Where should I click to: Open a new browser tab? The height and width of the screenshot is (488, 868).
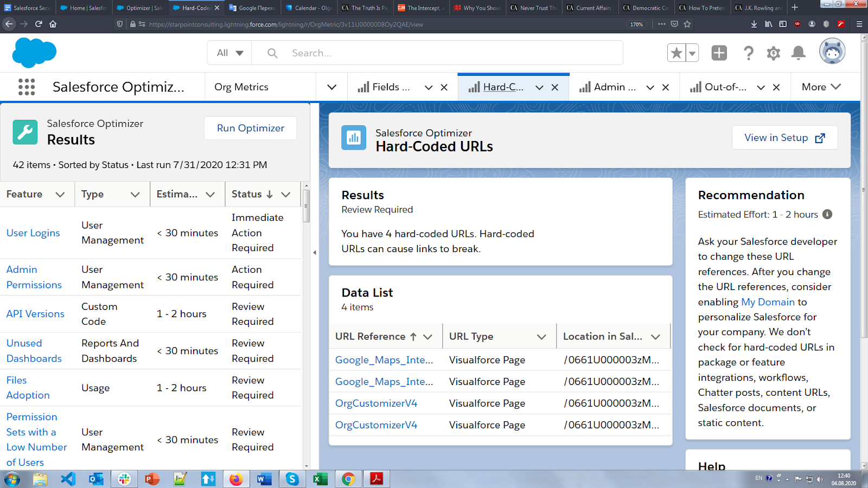click(795, 8)
